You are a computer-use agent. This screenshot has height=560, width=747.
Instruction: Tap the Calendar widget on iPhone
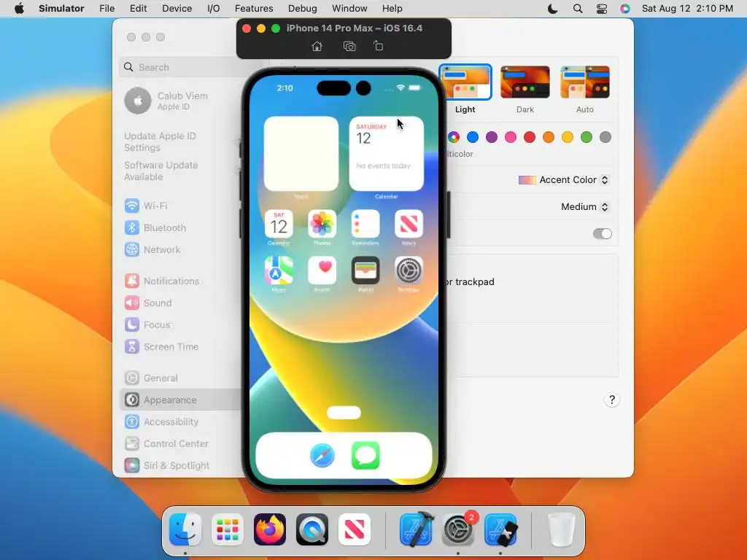coord(387,154)
